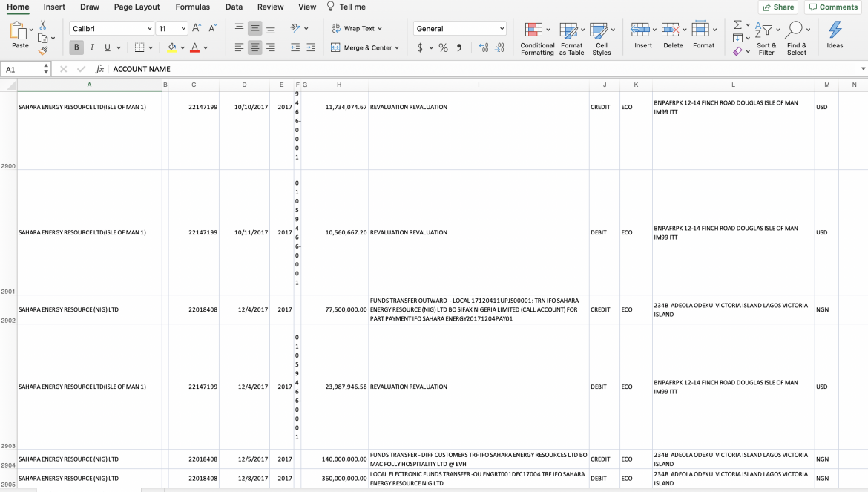Apply percent style format
868x492 pixels.
point(444,47)
